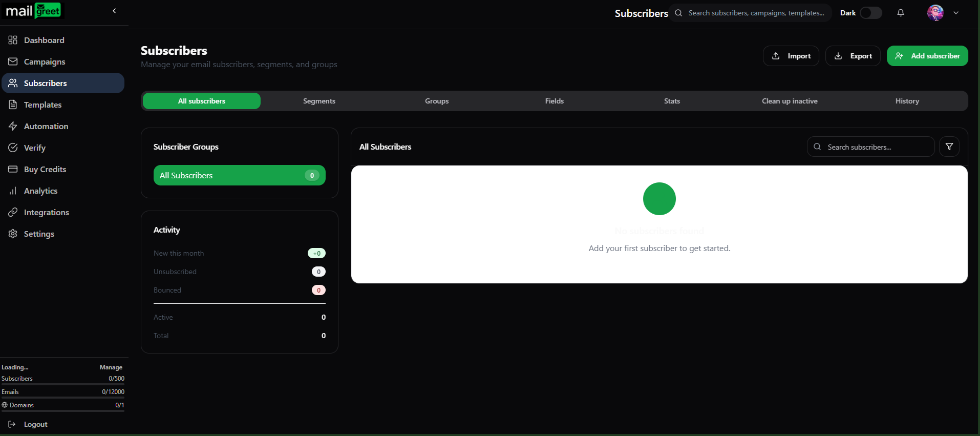This screenshot has height=436, width=980.
Task: Open Buy Credits in the sidebar
Action: [x=63, y=169]
